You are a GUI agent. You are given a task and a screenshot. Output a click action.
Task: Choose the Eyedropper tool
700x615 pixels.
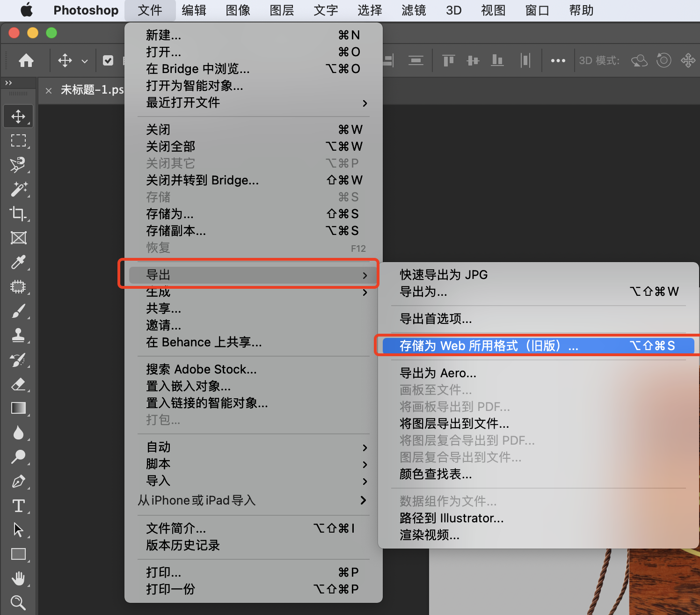18,262
